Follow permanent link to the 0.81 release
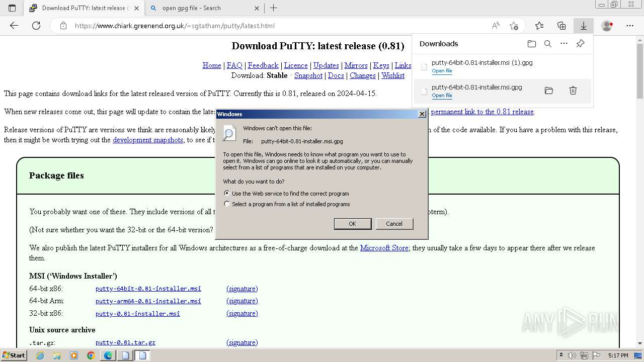 482,112
